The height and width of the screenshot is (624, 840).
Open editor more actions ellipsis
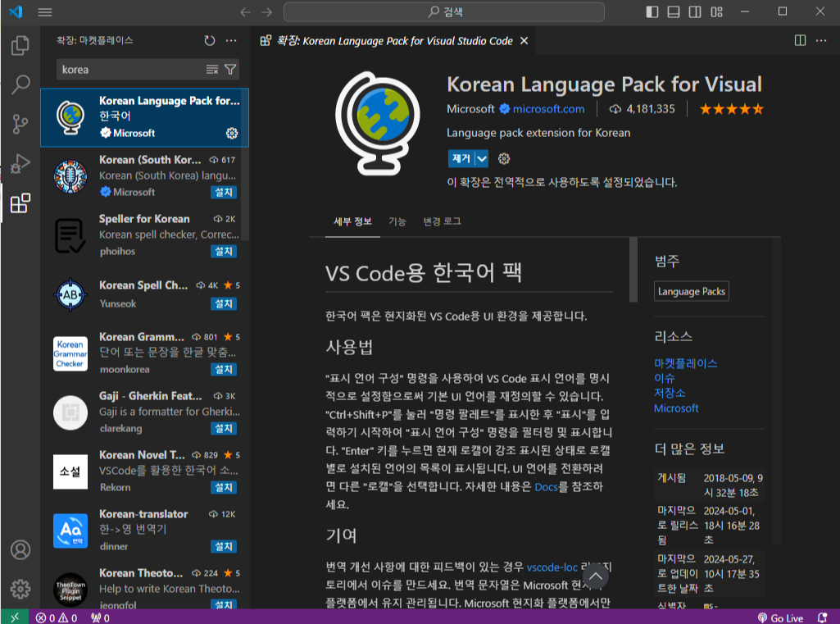coord(821,41)
